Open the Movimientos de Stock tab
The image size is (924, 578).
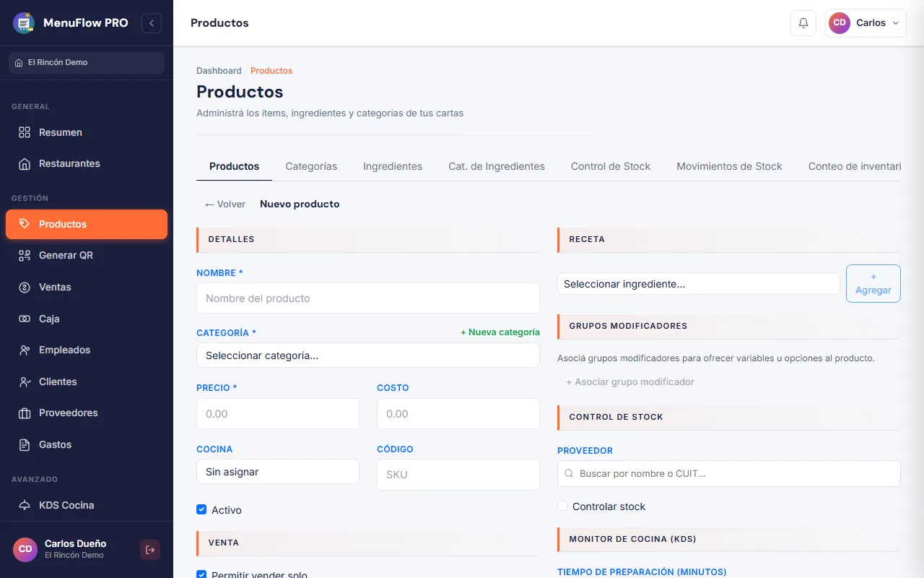(x=729, y=166)
